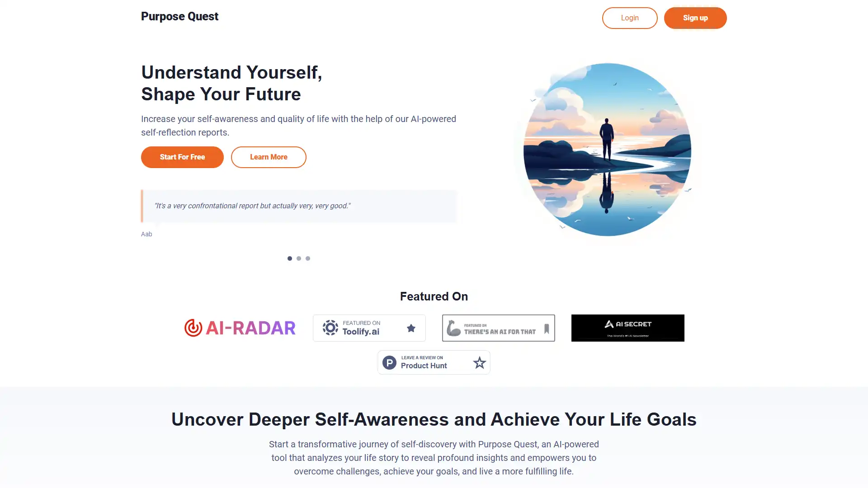Click the third carousel dot indicator
The width and height of the screenshot is (868, 488).
click(x=308, y=258)
